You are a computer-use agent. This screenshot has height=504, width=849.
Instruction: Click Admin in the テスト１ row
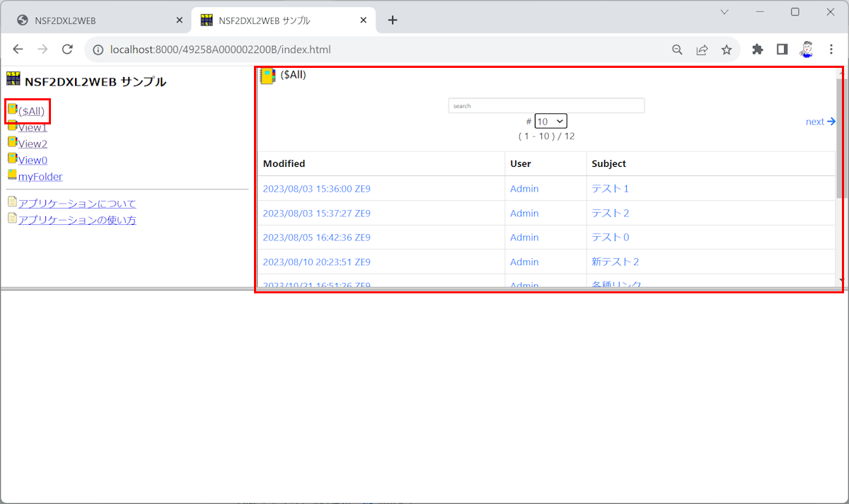[x=524, y=189]
